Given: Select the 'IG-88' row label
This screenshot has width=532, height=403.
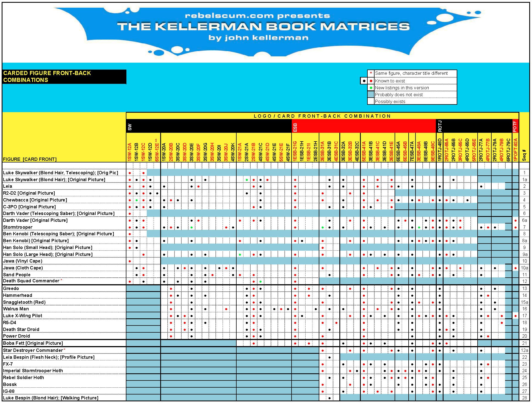Looking at the screenshot, I should point(9,391).
